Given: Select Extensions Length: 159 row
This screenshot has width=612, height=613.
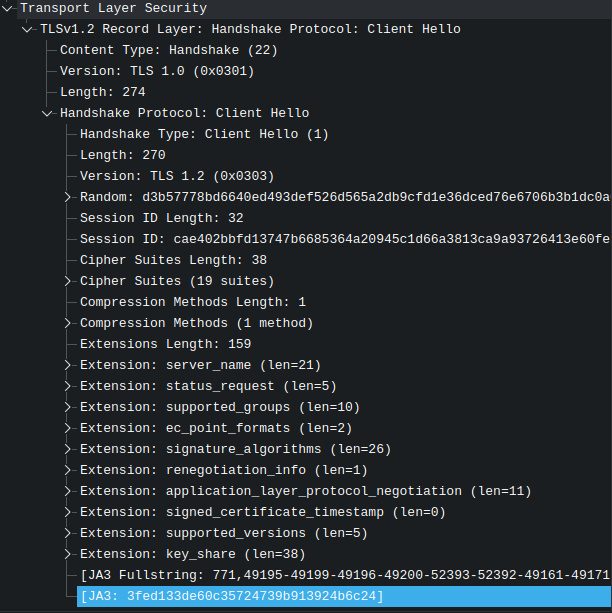Looking at the screenshot, I should click(165, 344).
